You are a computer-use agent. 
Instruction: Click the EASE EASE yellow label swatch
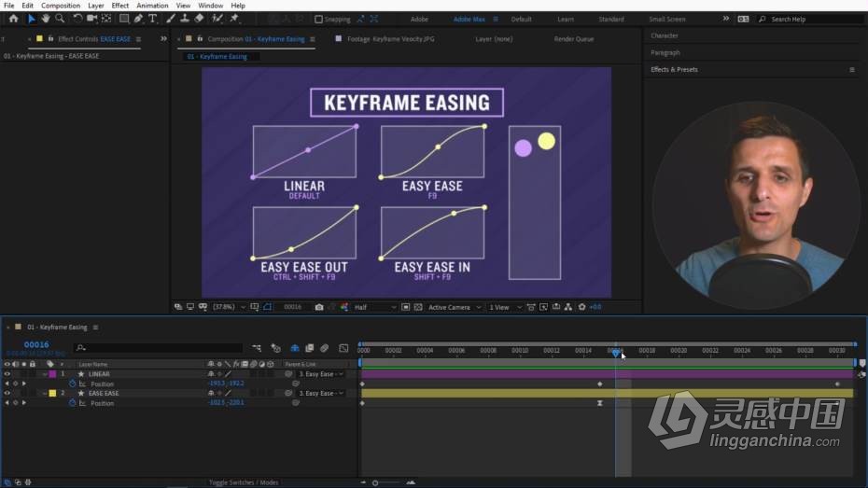pyautogui.click(x=52, y=394)
